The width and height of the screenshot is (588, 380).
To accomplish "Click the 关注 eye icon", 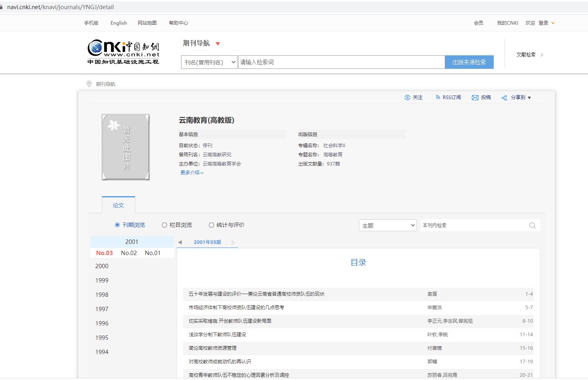I will pyautogui.click(x=407, y=97).
